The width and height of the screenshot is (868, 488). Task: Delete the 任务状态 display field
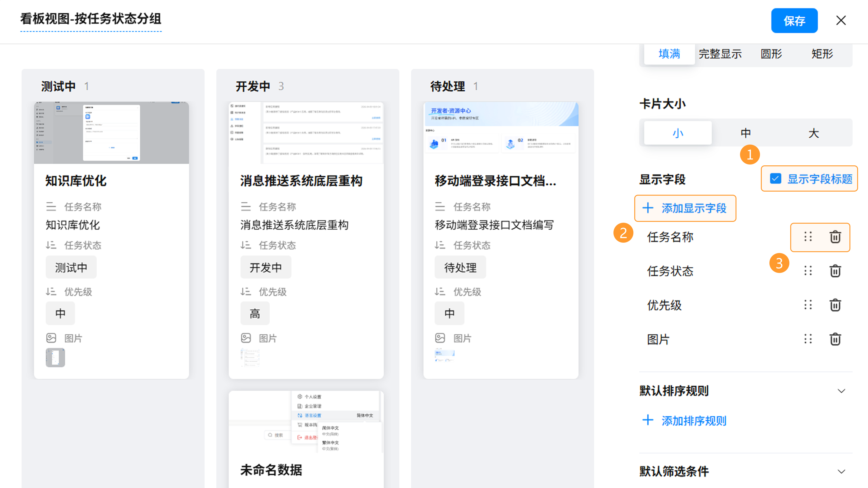(835, 271)
